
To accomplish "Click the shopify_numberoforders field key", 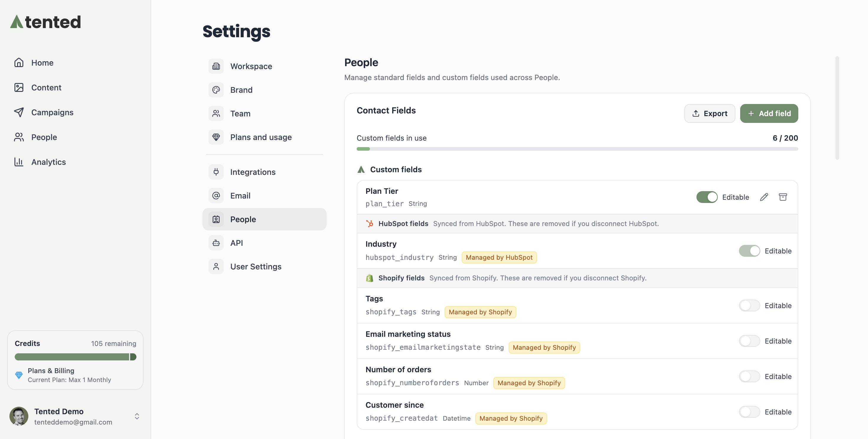I will click(412, 383).
